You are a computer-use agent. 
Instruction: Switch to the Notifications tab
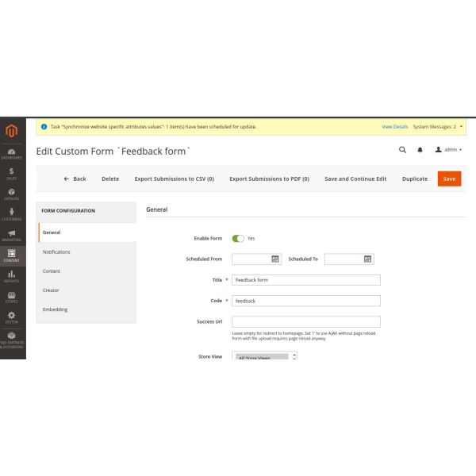[56, 251]
